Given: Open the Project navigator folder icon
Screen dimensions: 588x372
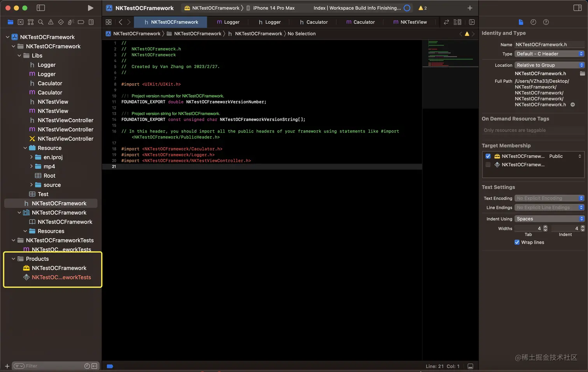Looking at the screenshot, I should (x=10, y=22).
